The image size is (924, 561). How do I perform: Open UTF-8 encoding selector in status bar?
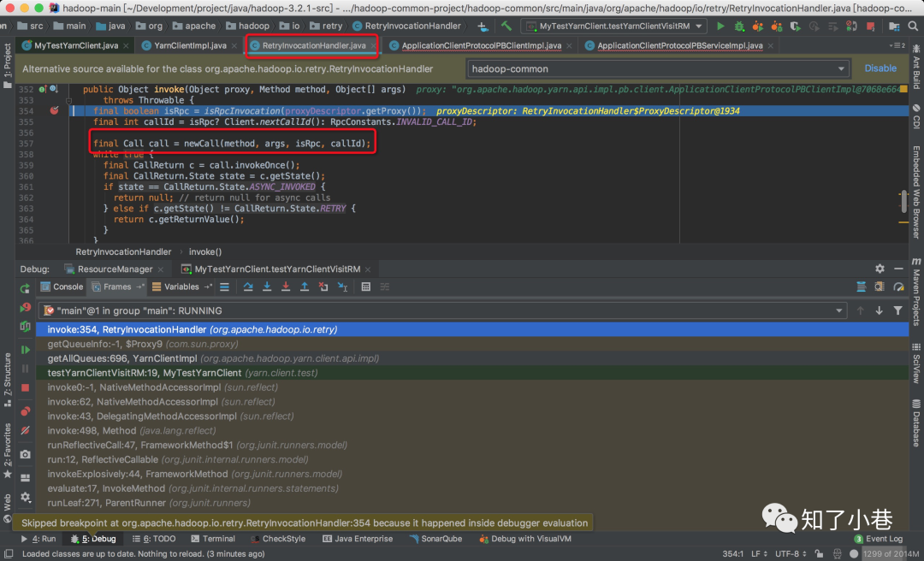point(791,554)
